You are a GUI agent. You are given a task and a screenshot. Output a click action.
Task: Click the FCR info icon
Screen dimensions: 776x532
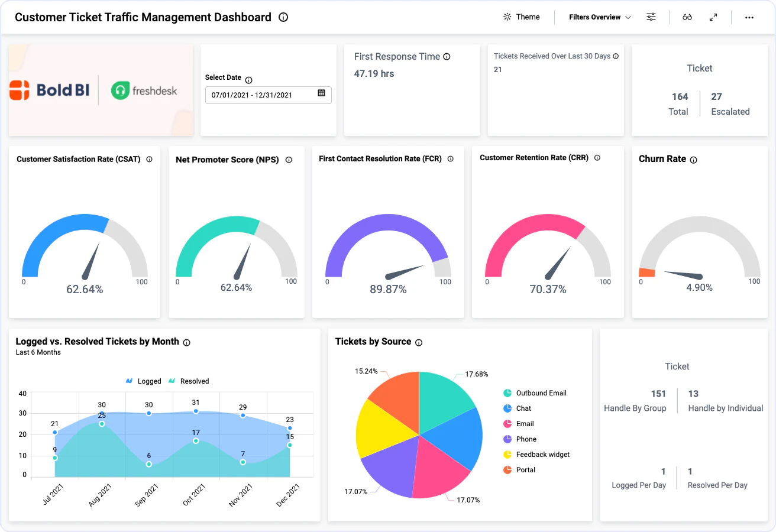pos(451,158)
